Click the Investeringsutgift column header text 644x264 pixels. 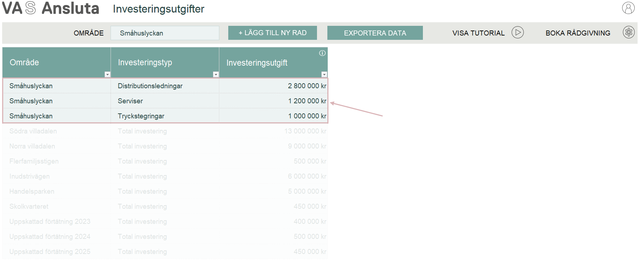[x=257, y=63]
